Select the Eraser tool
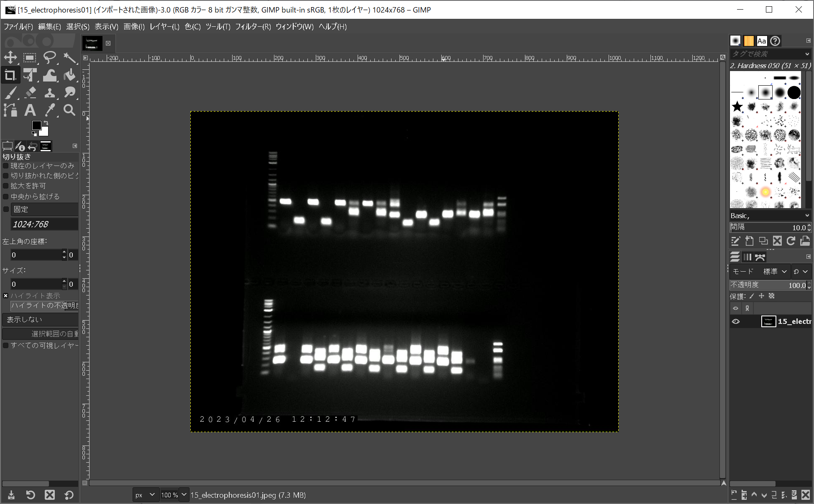Image resolution: width=814 pixels, height=504 pixels. 30,92
